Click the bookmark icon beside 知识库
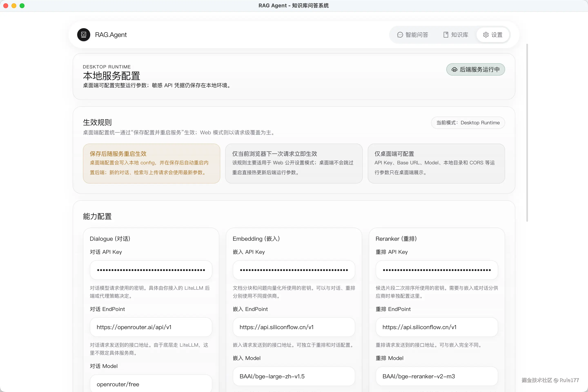 point(446,35)
